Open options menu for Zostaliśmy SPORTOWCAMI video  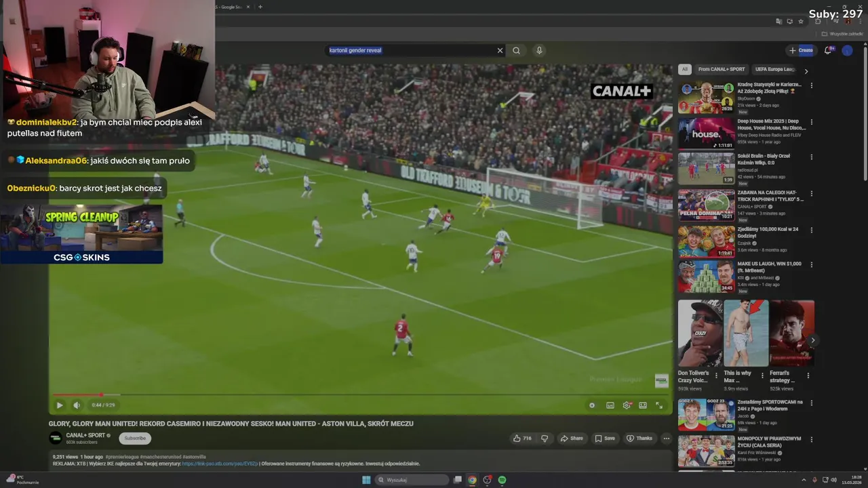click(x=812, y=403)
